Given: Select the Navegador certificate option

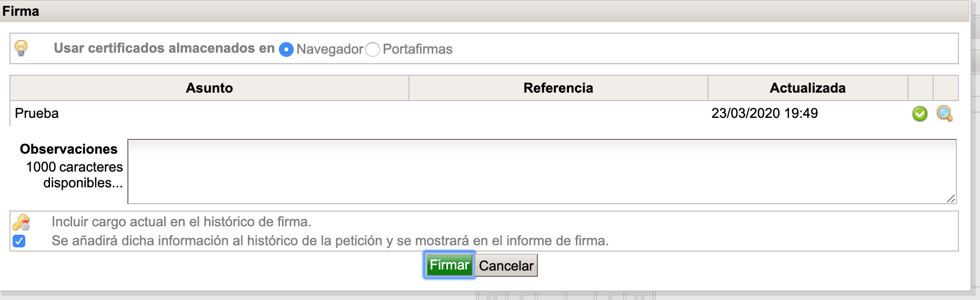Looking at the screenshot, I should [x=286, y=49].
